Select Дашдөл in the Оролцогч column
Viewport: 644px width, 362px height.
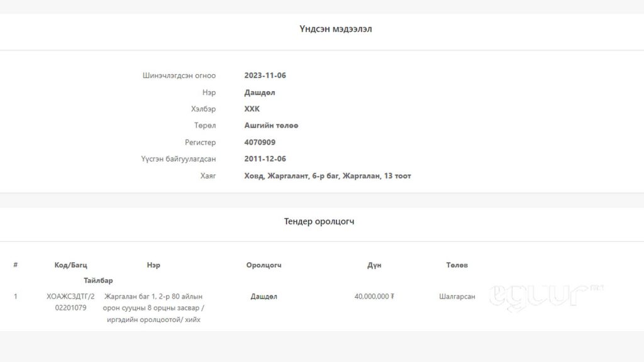click(264, 297)
